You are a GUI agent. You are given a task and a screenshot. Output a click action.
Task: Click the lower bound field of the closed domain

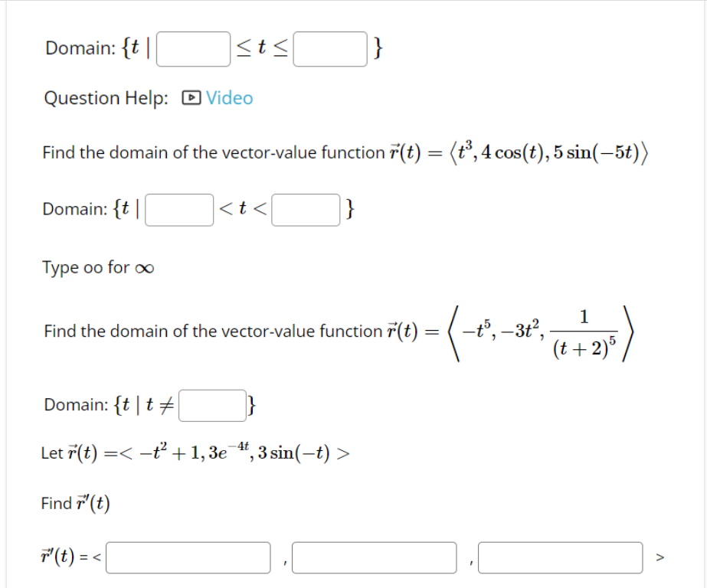191,49
